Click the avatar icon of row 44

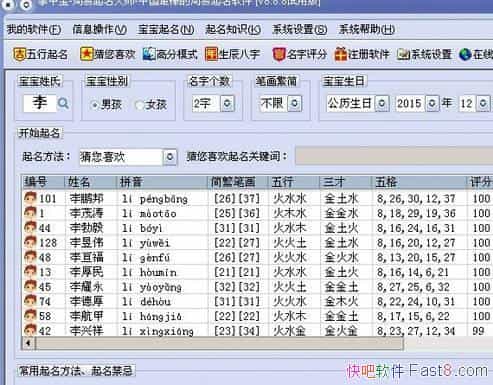point(30,227)
